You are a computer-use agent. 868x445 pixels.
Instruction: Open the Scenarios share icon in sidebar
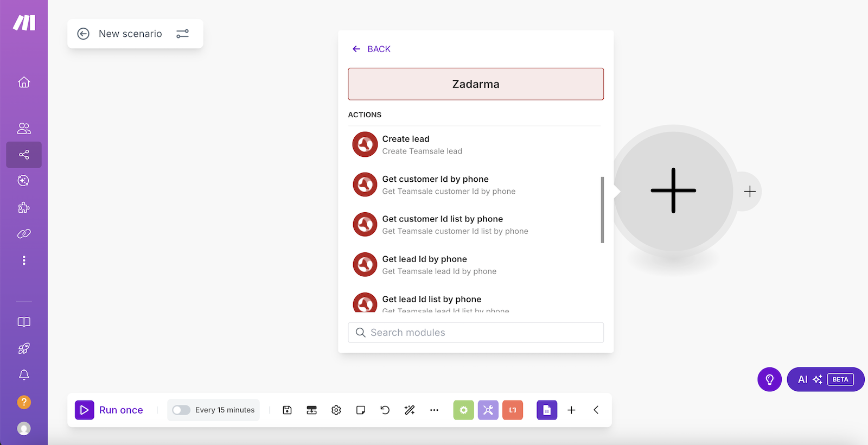[x=24, y=155]
